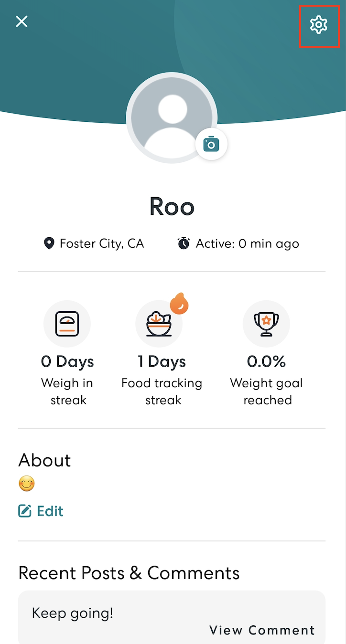Screen dimensions: 346x644
Task: Tap the 1 Days food tracking streak
Action: 162,361
